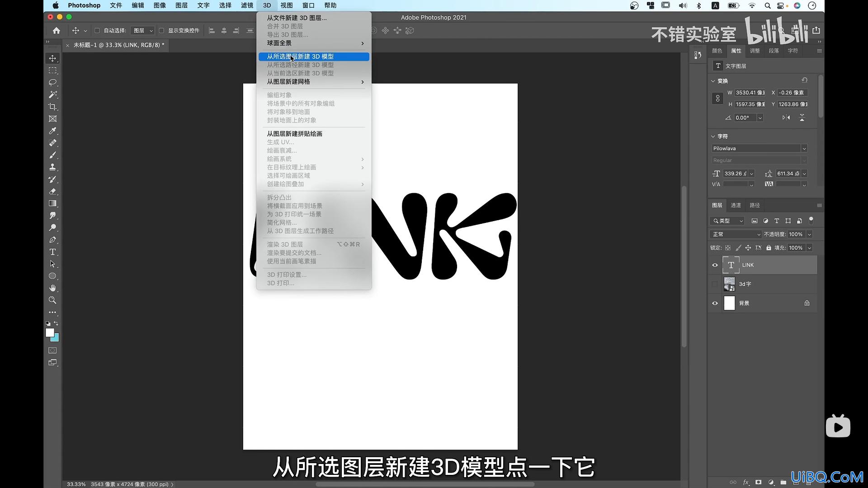Hide the 背景 layer
Viewport: 868px width, 488px height.
[x=715, y=303]
